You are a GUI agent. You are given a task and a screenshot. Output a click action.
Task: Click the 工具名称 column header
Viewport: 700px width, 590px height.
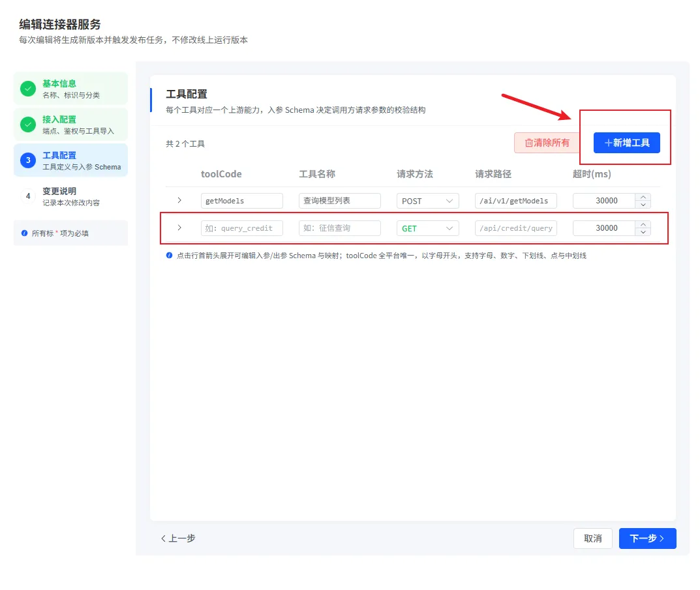317,174
